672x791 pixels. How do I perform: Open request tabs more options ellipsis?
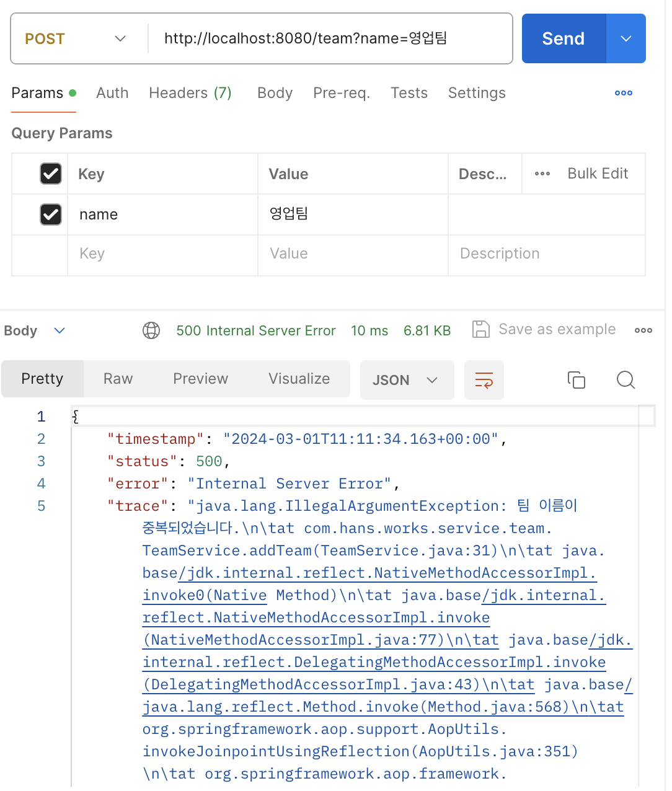[623, 93]
